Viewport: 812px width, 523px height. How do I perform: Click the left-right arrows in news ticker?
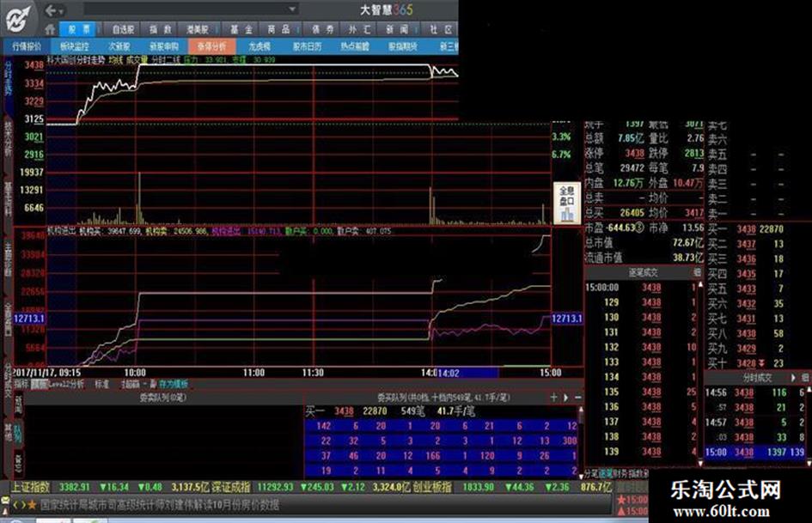[x=18, y=505]
